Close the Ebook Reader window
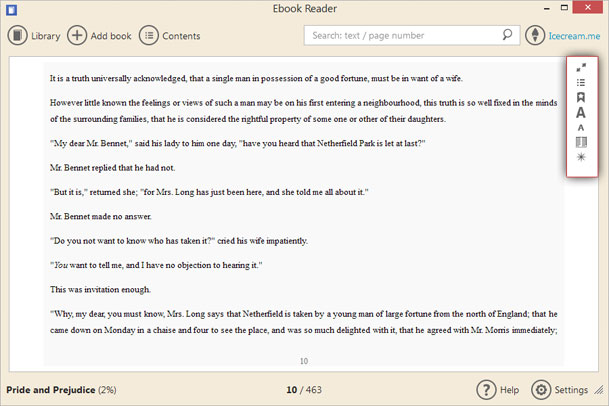The image size is (609, 406). coord(588,7)
